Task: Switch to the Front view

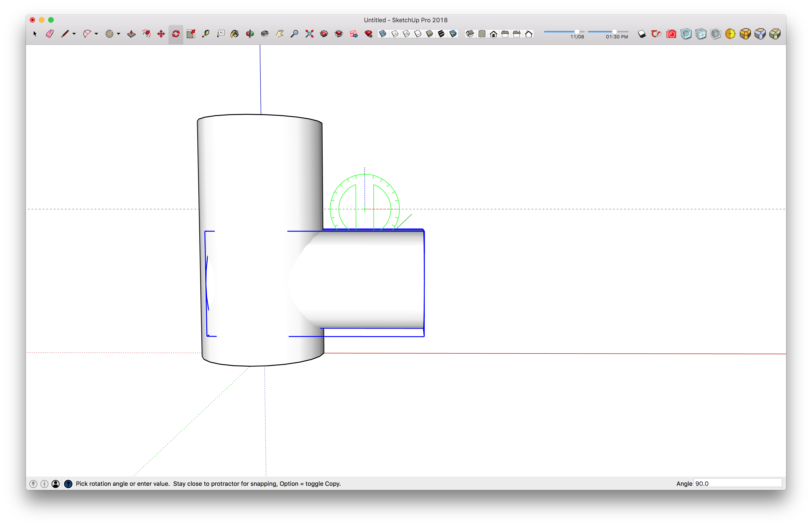Action: point(494,34)
